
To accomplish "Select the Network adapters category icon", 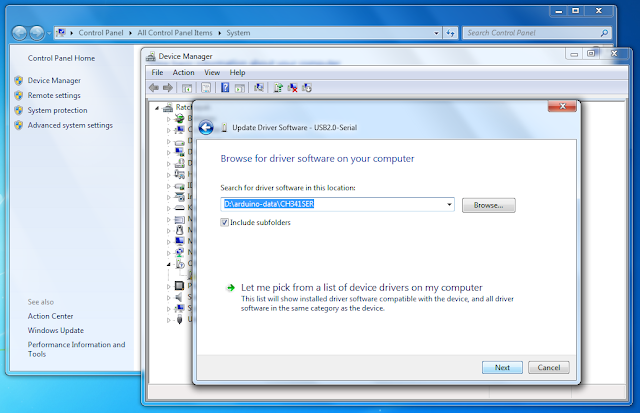I will pyautogui.click(x=179, y=252).
